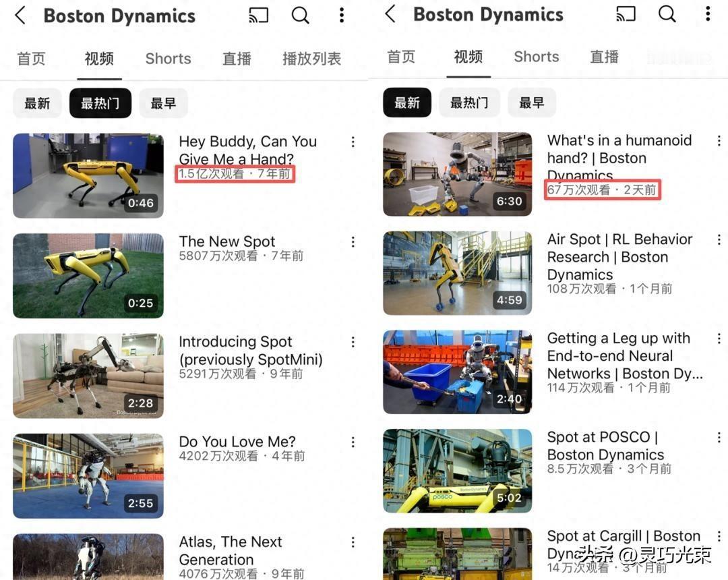This screenshot has height=580, width=728.
Task: Sort left panel videos by 最新
Action: click(37, 103)
